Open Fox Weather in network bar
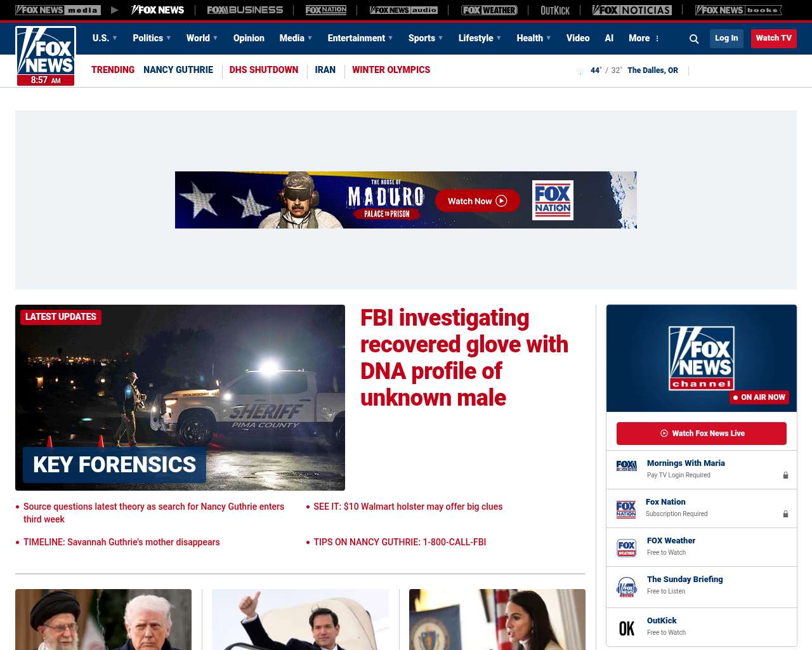 (x=489, y=10)
